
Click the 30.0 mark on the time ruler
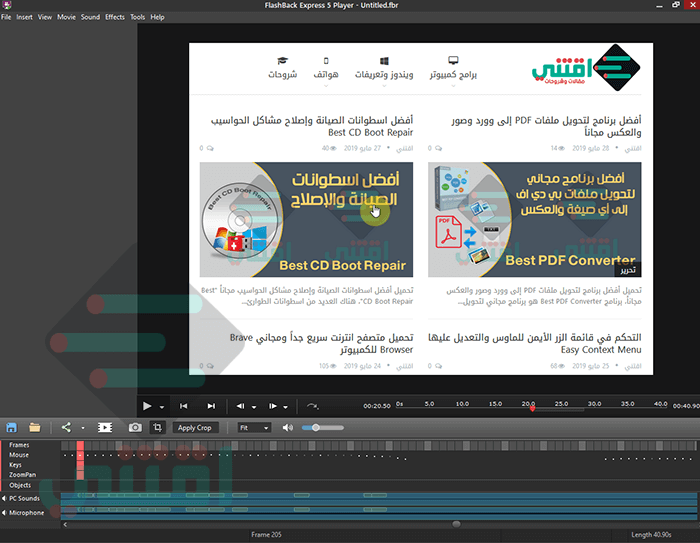(x=594, y=404)
